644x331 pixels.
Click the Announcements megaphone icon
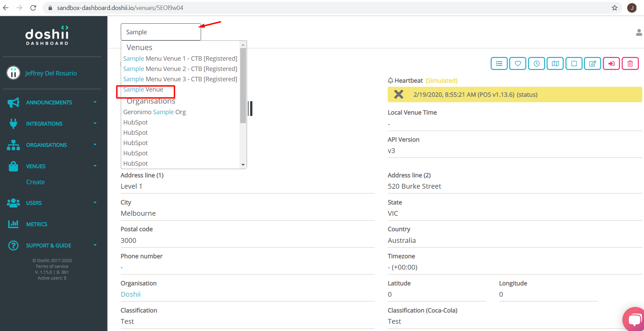(13, 102)
